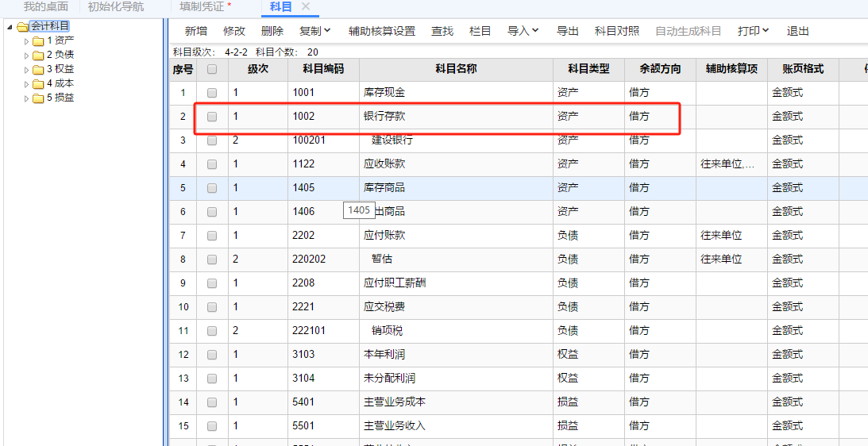Click the 新增 button

196,31
